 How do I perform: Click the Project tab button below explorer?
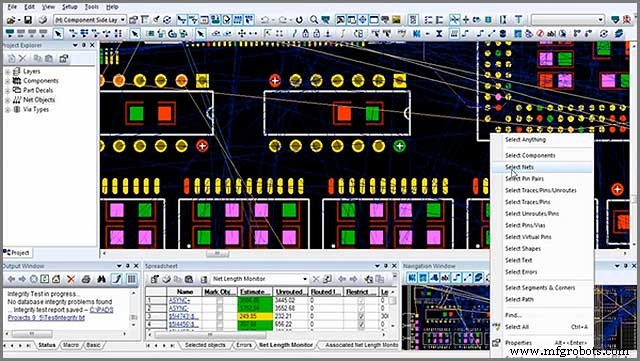click(x=18, y=253)
